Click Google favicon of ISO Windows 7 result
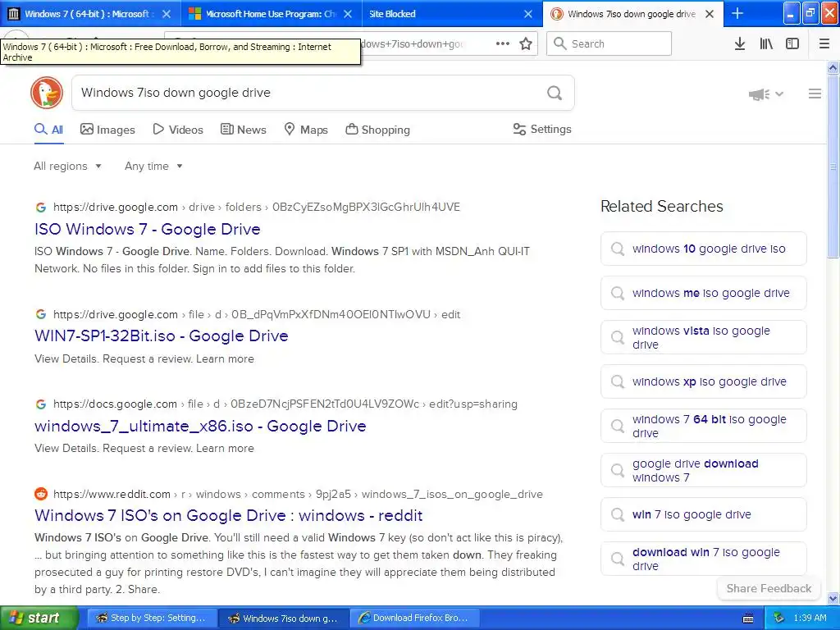The height and width of the screenshot is (630, 840). pyautogui.click(x=41, y=208)
